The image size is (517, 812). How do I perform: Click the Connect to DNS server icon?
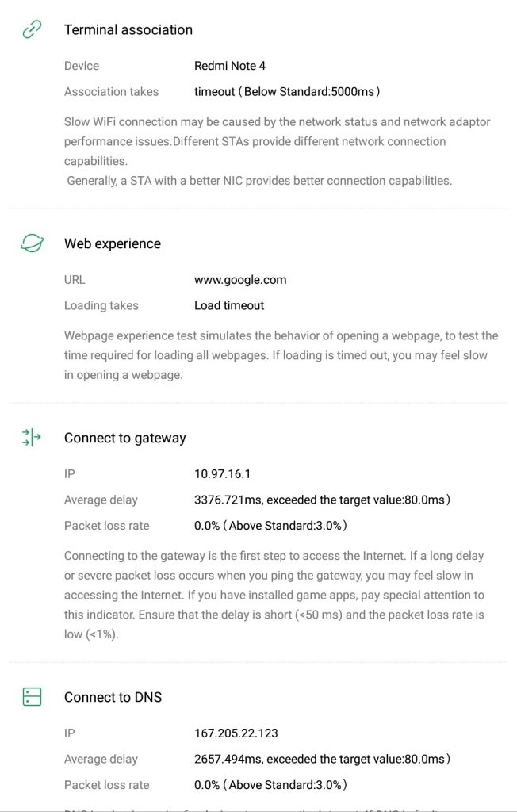pyautogui.click(x=32, y=697)
